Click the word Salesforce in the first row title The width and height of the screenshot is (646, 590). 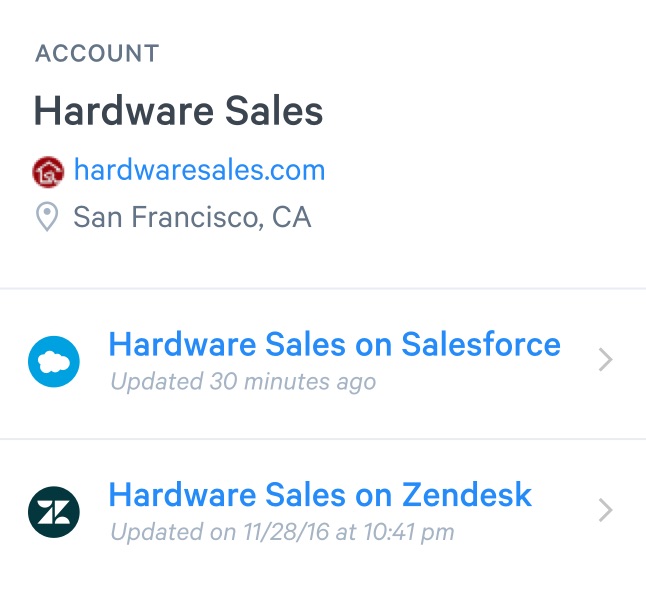point(481,344)
